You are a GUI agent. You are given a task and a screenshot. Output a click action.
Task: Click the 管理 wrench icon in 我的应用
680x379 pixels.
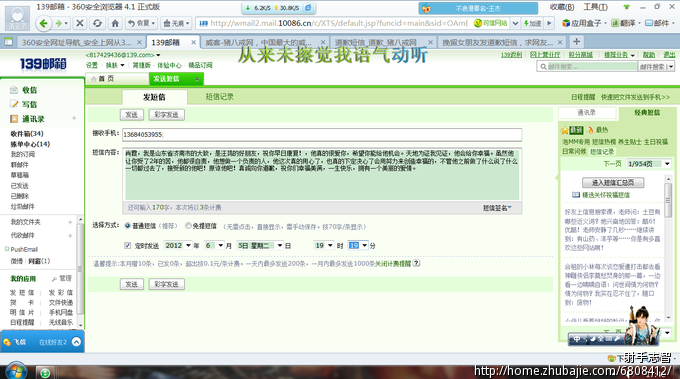[x=54, y=279]
